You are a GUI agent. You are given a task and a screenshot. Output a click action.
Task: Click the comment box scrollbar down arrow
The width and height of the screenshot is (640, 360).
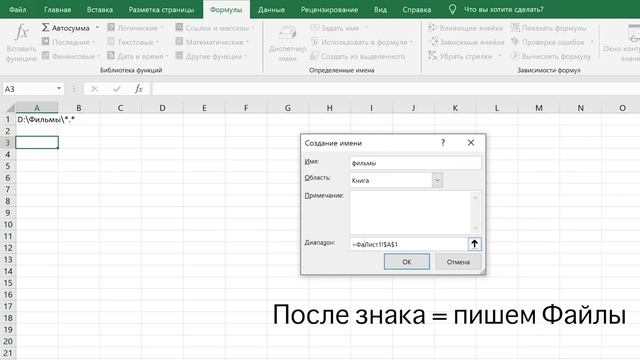click(x=475, y=228)
